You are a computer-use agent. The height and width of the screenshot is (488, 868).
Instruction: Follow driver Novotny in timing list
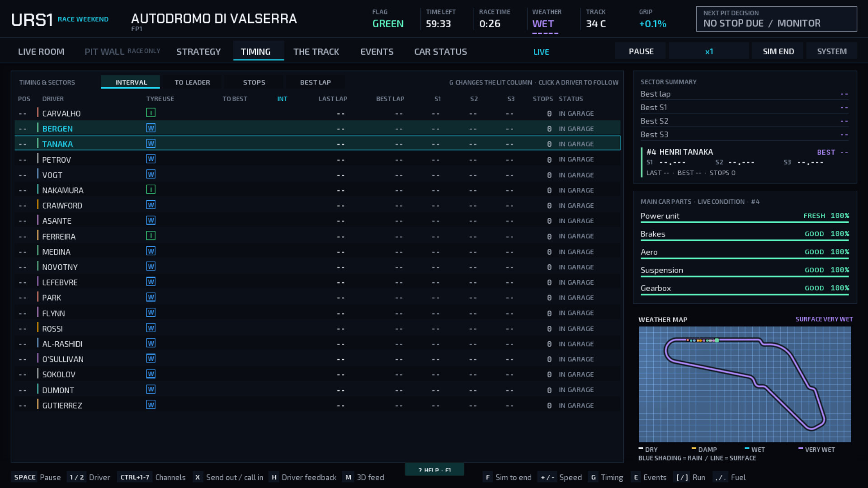317,267
